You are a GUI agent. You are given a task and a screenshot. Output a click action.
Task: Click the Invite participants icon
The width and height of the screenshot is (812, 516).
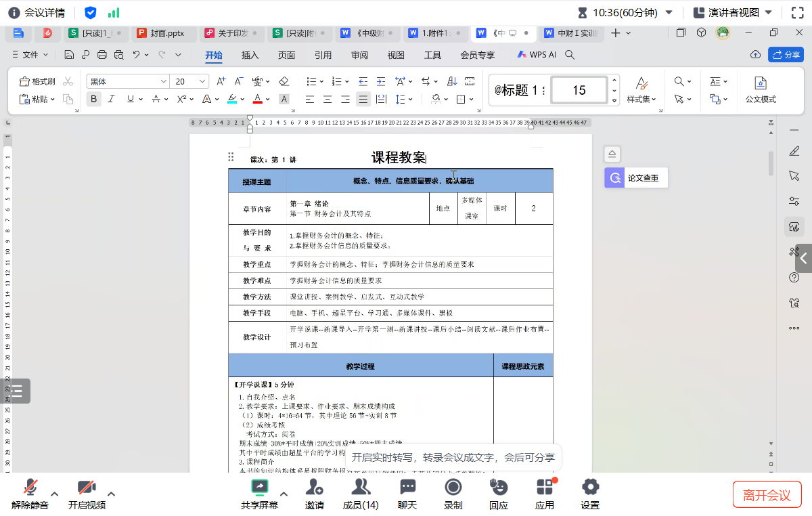pyautogui.click(x=314, y=493)
